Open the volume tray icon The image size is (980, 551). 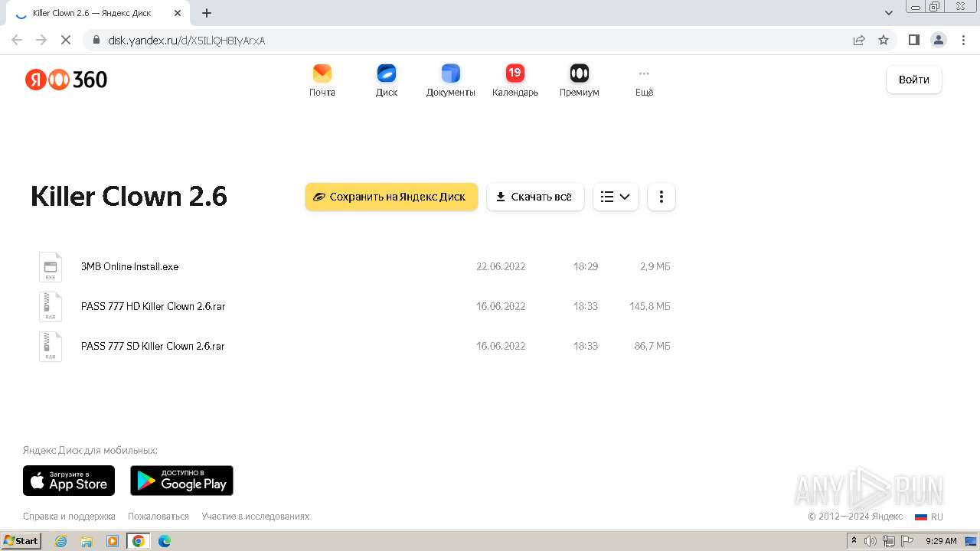coord(871,541)
